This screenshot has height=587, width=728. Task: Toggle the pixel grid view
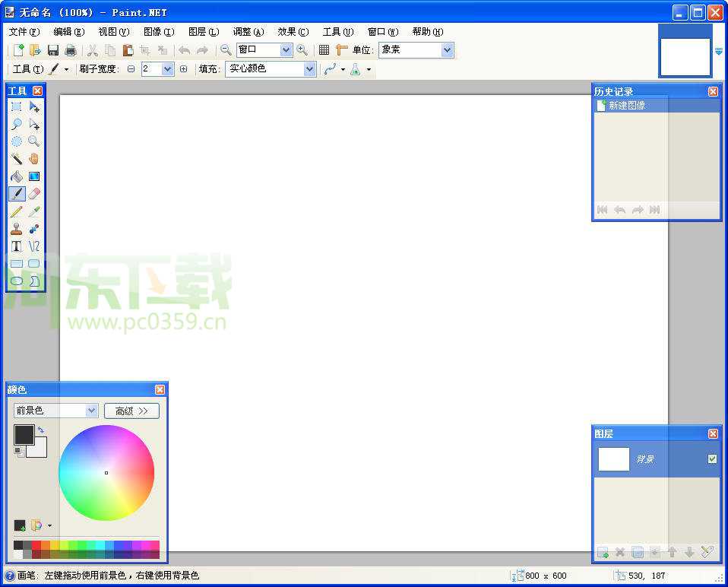[x=326, y=50]
